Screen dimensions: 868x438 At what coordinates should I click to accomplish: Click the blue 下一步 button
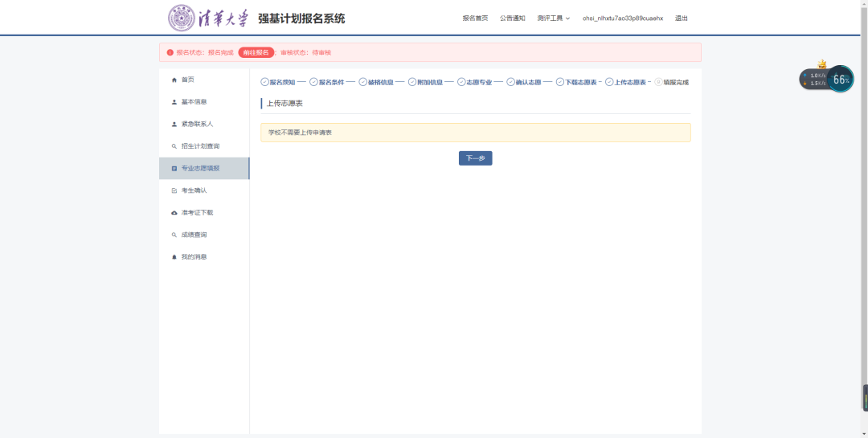pos(476,158)
